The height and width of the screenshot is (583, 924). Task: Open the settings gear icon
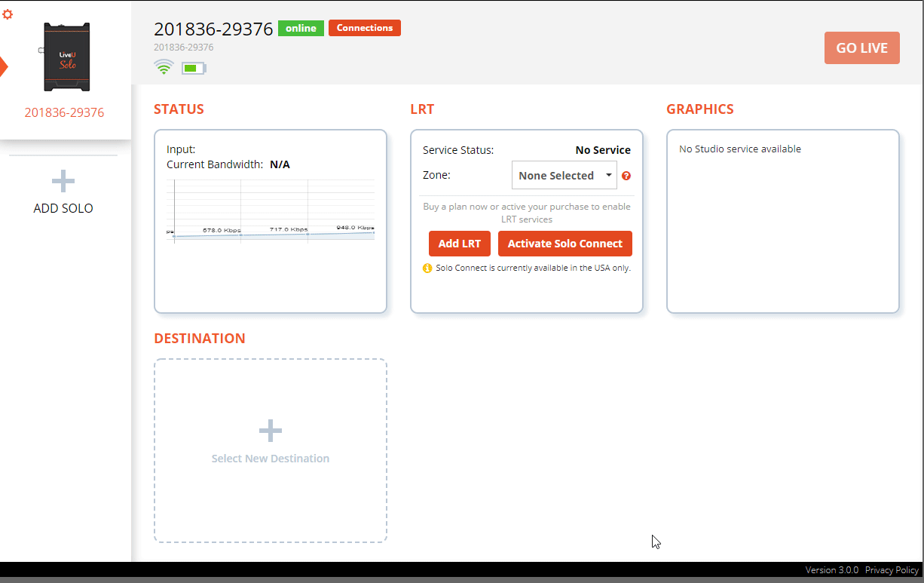pyautogui.click(x=8, y=14)
